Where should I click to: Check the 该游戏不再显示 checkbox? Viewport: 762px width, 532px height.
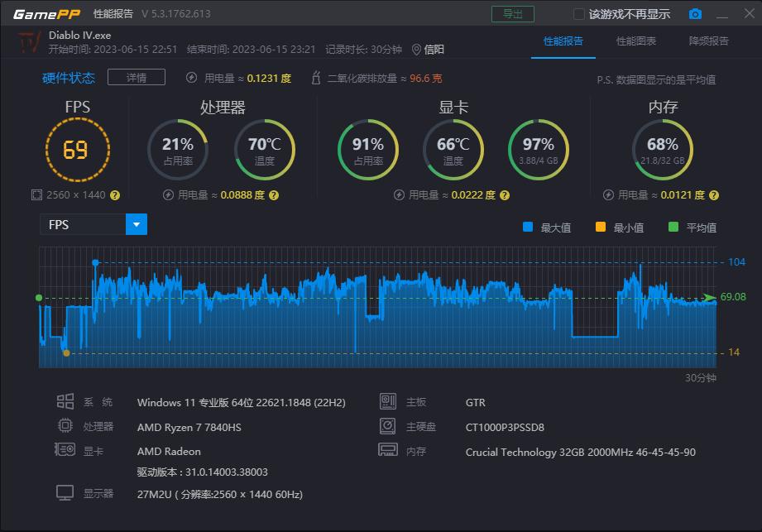point(579,14)
